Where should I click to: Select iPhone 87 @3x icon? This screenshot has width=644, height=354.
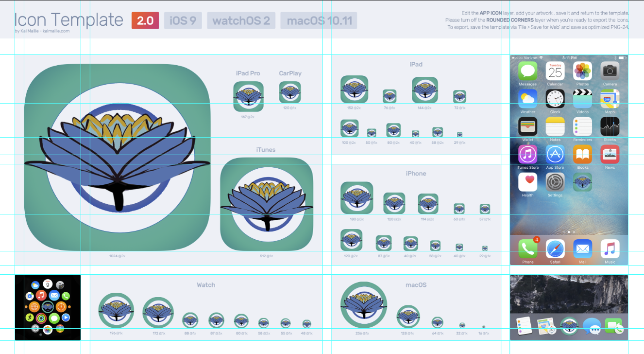coord(384,243)
